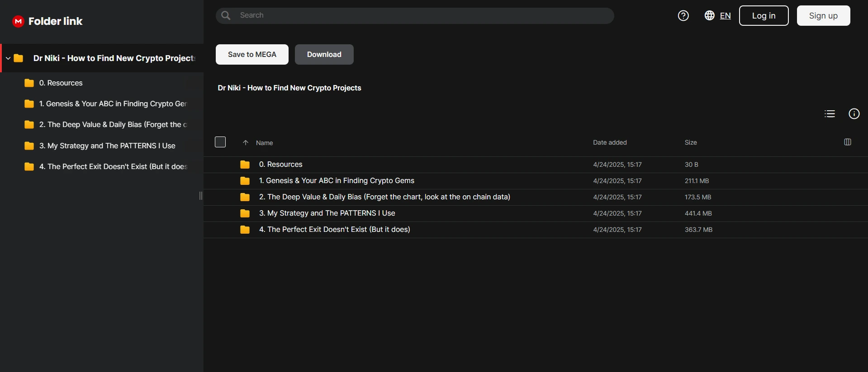The image size is (868, 372).
Task: Click the Sign up button
Action: click(823, 16)
